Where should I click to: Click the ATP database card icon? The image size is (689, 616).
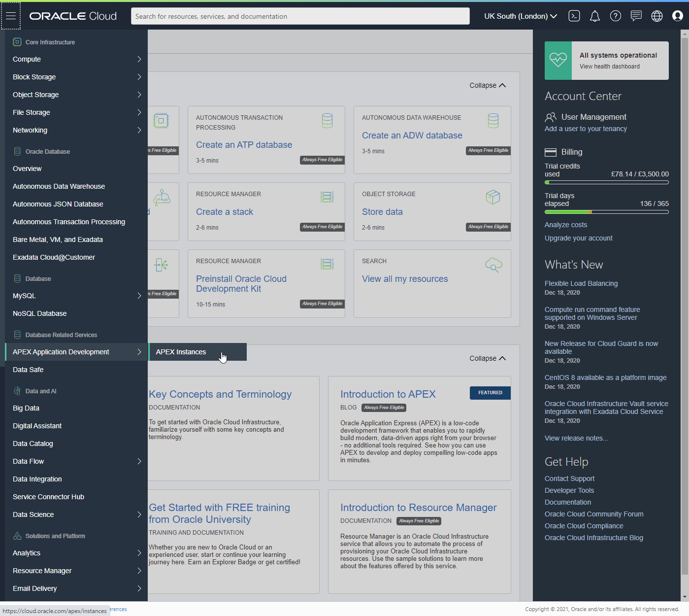[x=327, y=121]
